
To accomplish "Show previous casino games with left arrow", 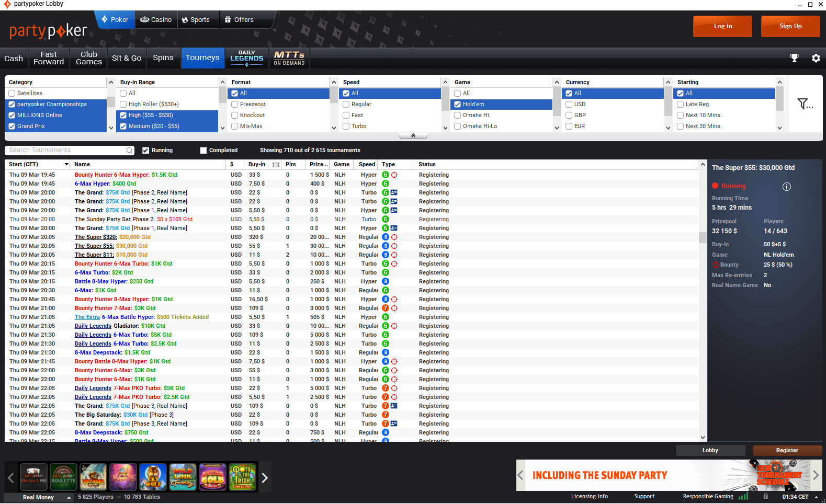I will (x=10, y=477).
